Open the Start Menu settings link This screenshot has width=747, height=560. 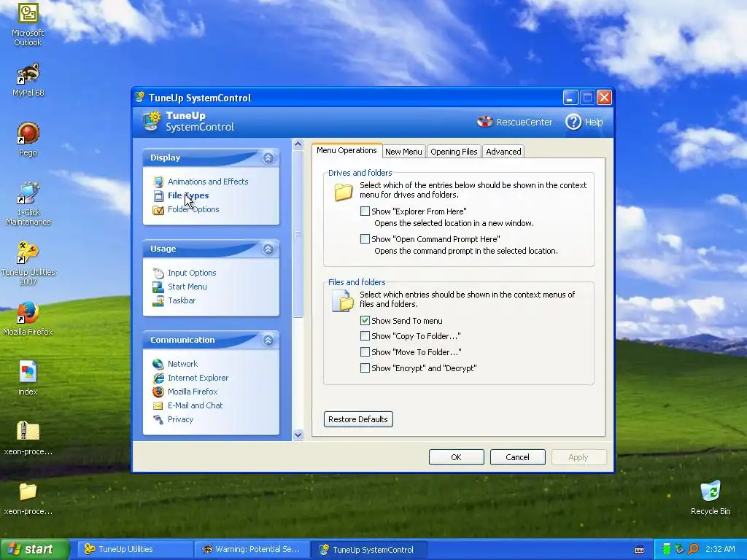pos(187,287)
